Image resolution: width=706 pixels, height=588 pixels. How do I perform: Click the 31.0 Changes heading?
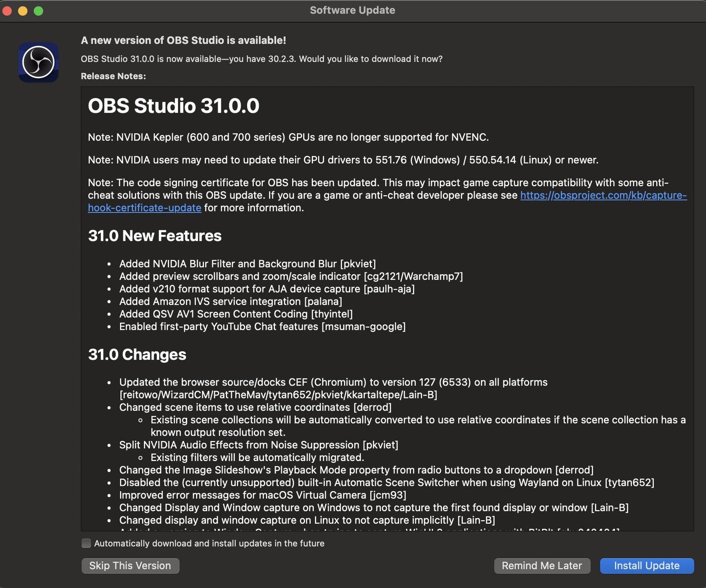[137, 354]
